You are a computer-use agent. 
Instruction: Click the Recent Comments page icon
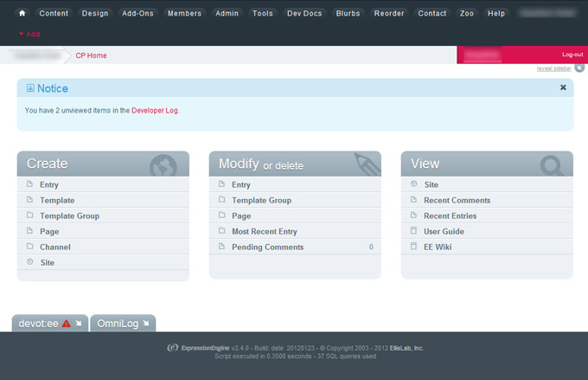click(413, 199)
